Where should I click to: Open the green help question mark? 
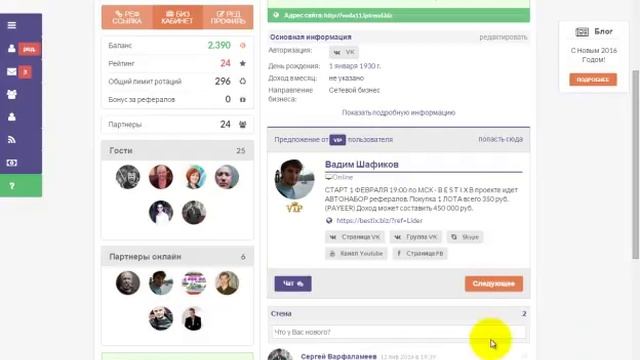point(21,186)
